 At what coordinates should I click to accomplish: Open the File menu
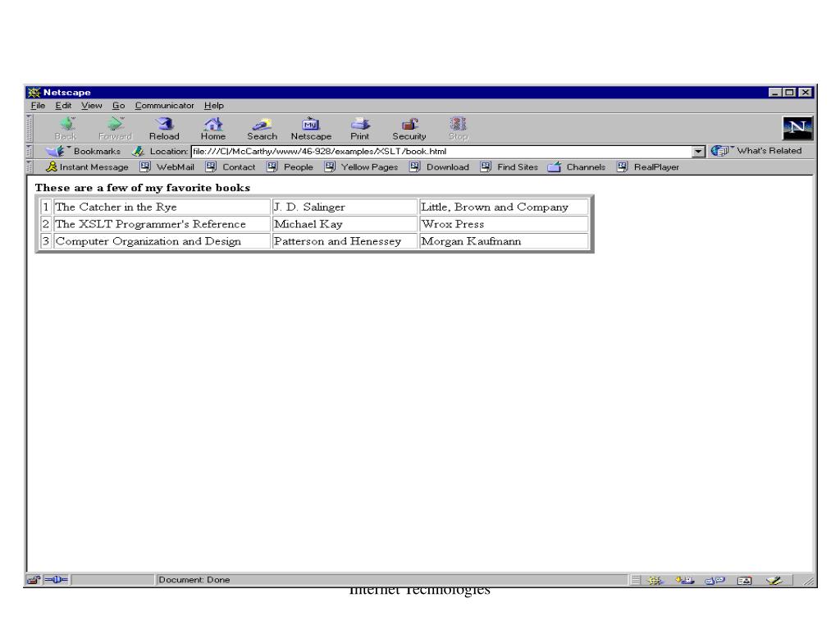click(38, 106)
